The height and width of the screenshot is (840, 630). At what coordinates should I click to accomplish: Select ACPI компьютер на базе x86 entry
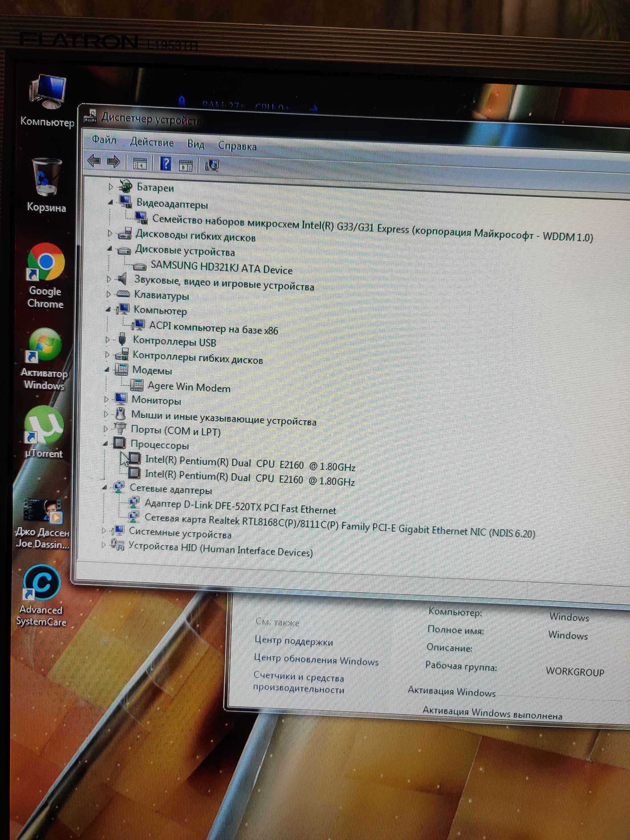click(x=214, y=328)
